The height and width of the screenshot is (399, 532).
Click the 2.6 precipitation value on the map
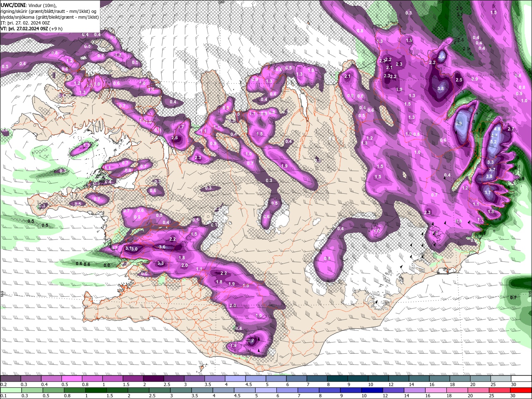(x=175, y=138)
